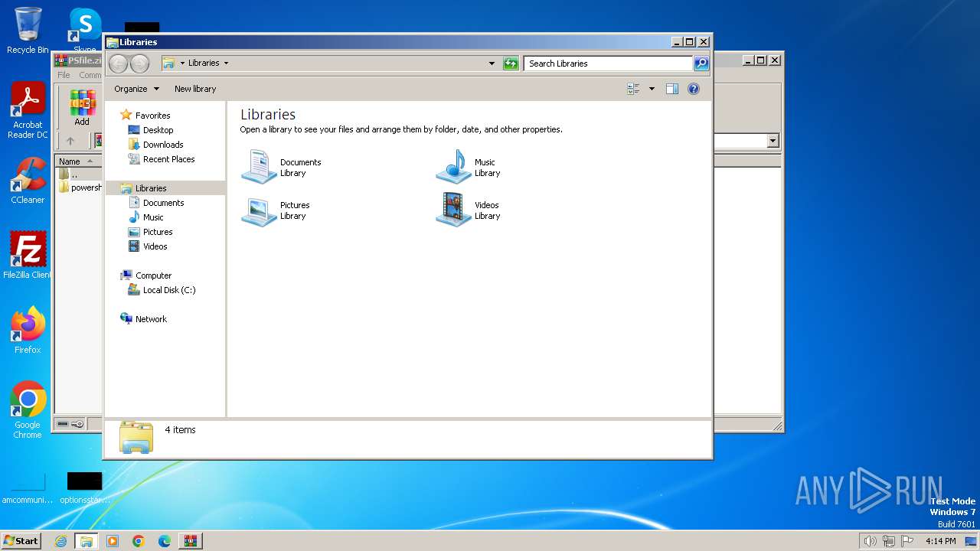Click the Change your view icon

pos(633,89)
